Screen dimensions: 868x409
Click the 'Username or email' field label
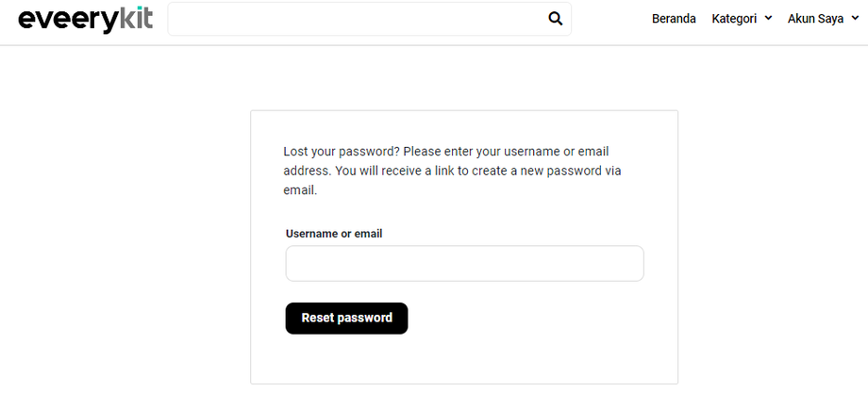[334, 234]
